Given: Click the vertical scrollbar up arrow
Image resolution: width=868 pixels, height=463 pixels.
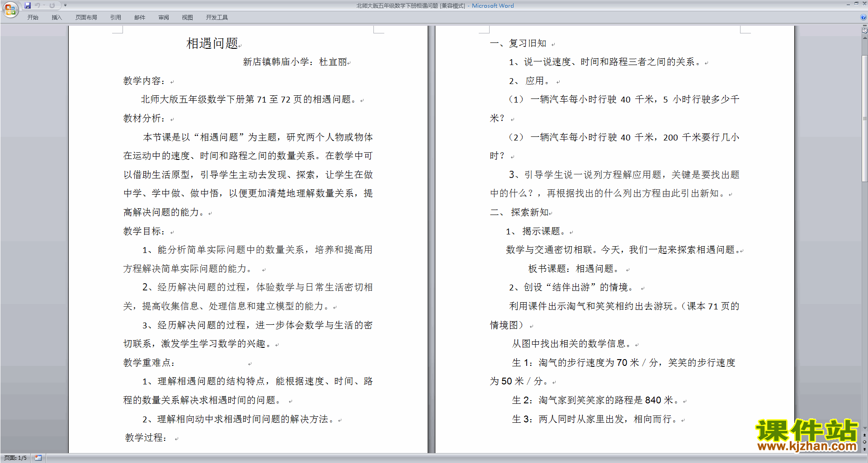Looking at the screenshot, I should (864, 38).
